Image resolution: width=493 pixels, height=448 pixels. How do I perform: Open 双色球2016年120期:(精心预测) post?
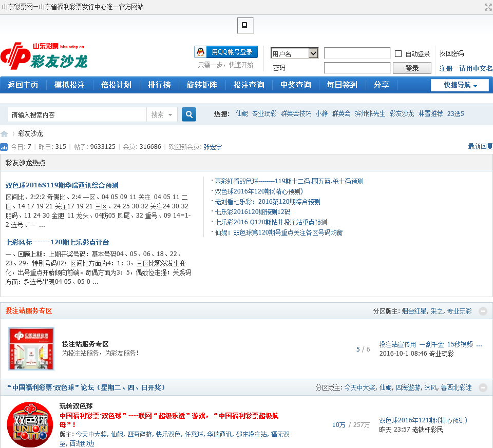click(259, 191)
